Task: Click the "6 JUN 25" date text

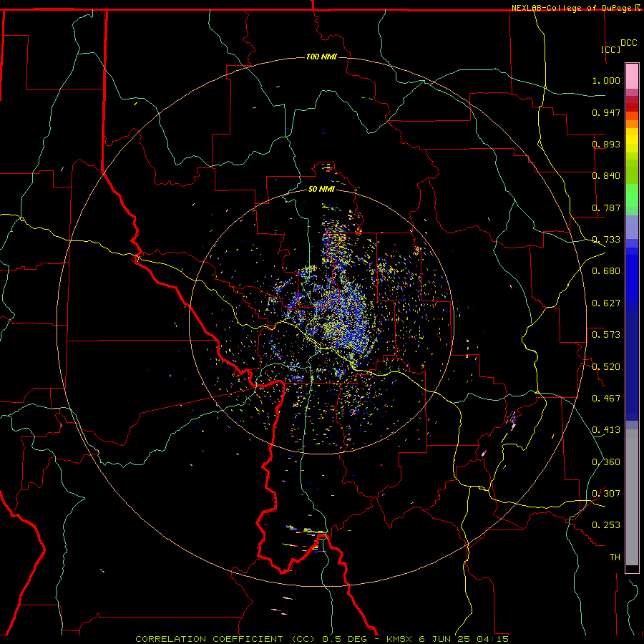Action: click(x=444, y=639)
